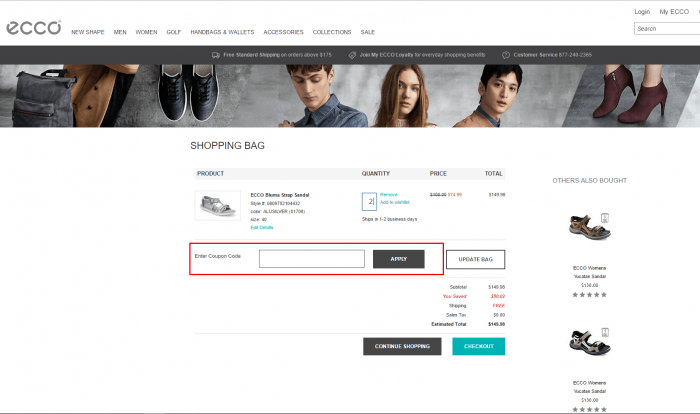Click the quantity field showing 2
Screen dimensions: 700x414
click(x=369, y=201)
